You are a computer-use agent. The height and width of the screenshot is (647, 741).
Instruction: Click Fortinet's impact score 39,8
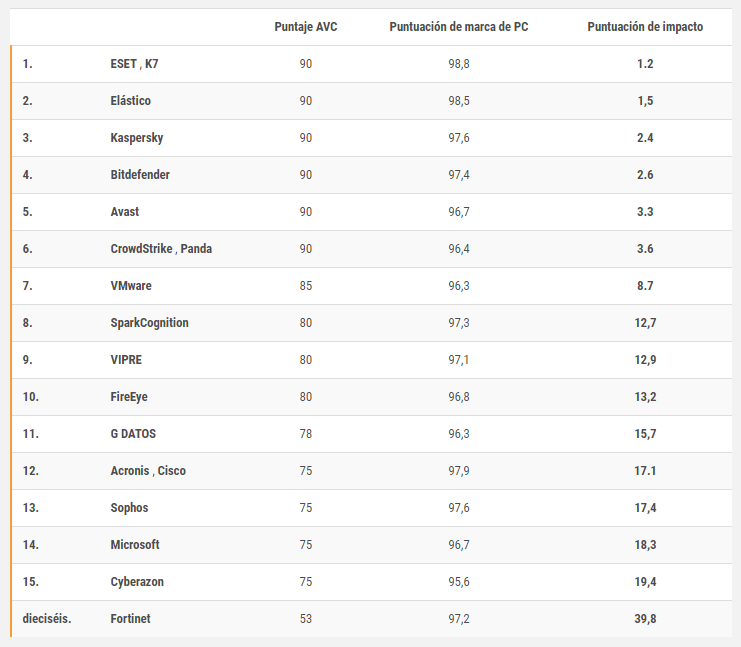click(645, 619)
